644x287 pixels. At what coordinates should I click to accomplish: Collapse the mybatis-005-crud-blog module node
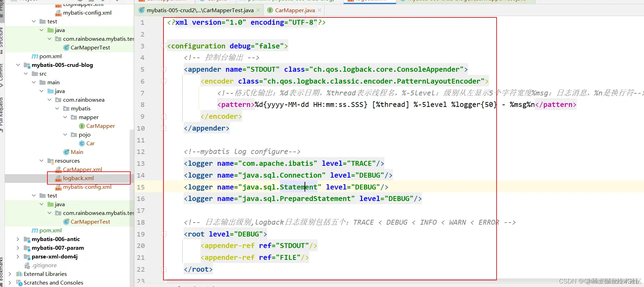18,65
